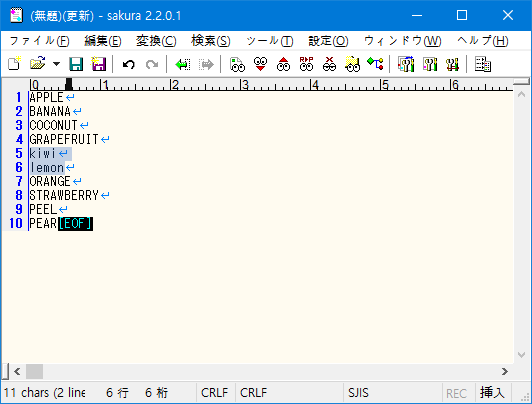This screenshot has width=532, height=404.
Task: Create a new file with toolbar icon
Action: coord(15,64)
